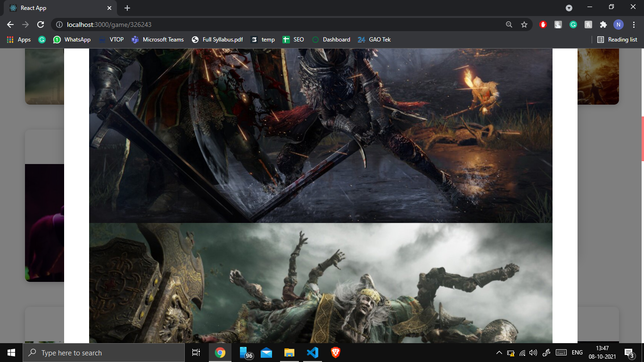Image resolution: width=644 pixels, height=362 pixels.
Task: Open the N profile avatar
Action: click(619, 25)
